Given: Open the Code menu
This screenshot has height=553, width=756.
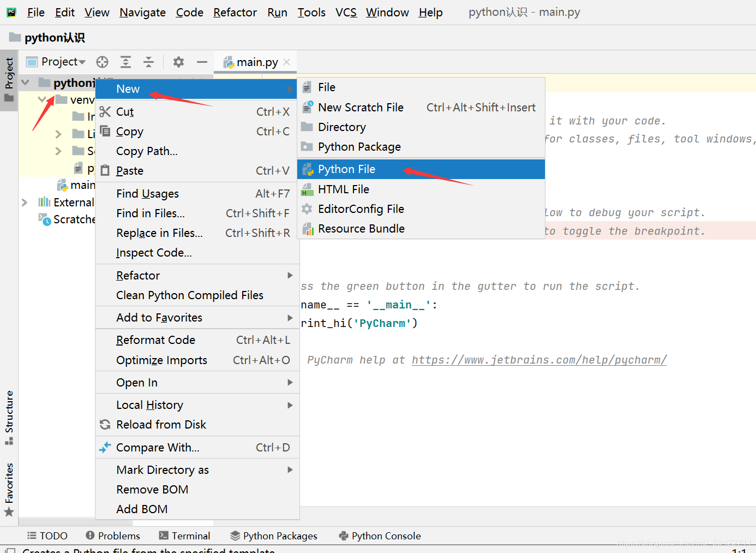Looking at the screenshot, I should coord(189,12).
